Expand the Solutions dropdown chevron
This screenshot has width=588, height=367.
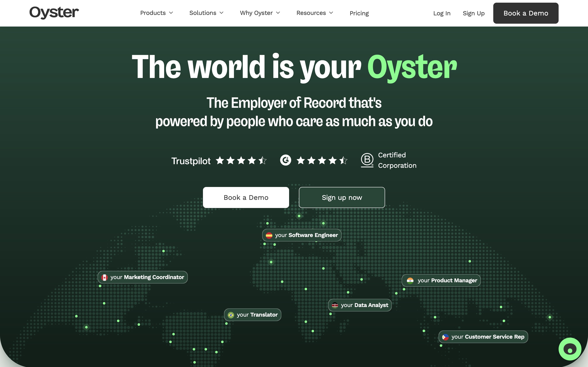tap(221, 13)
